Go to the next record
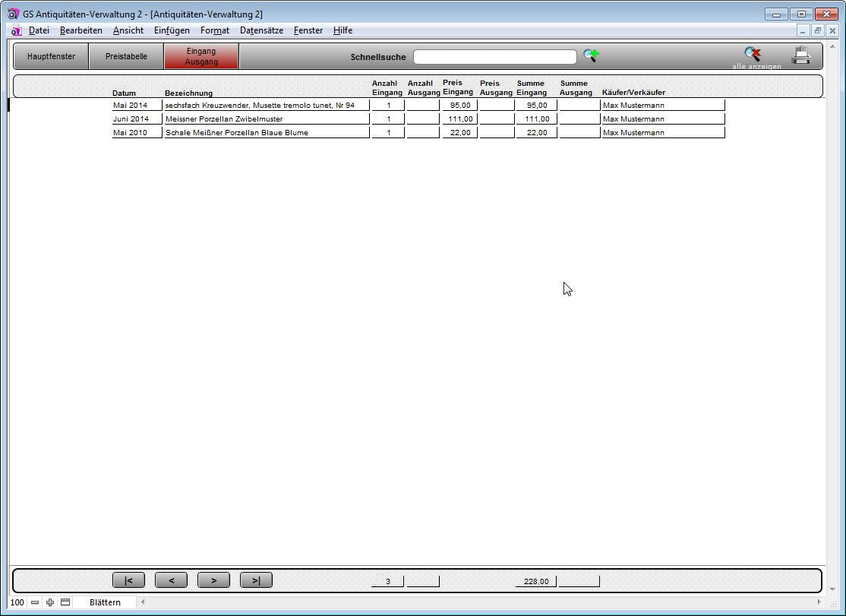 (x=213, y=580)
